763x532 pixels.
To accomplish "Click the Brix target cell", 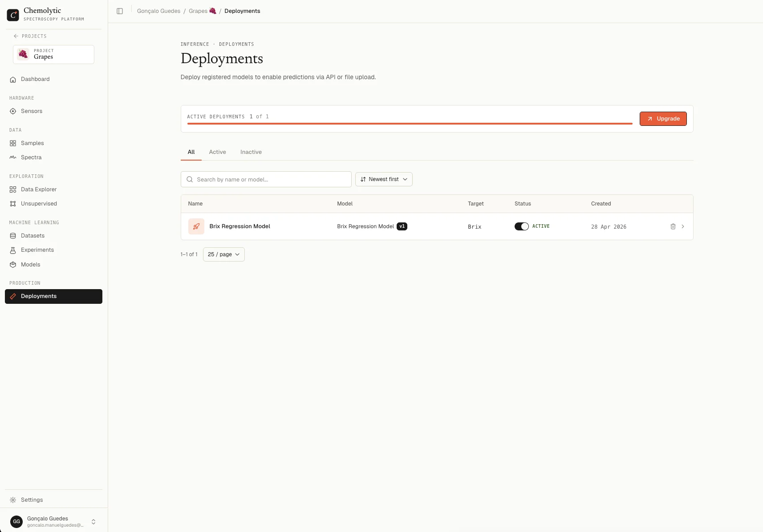I will pos(475,227).
